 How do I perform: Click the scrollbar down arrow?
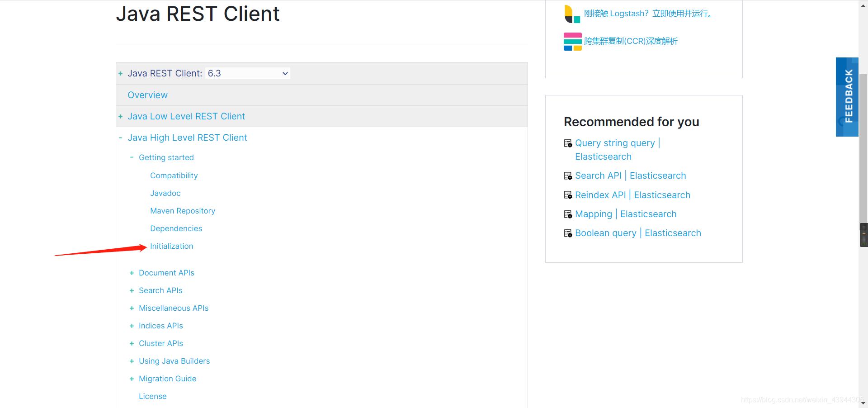coord(863,403)
